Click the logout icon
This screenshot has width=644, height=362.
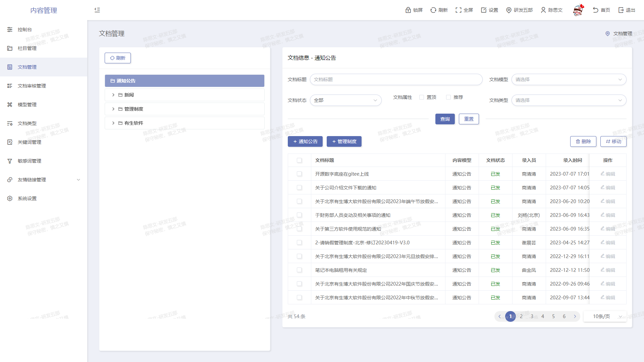pyautogui.click(x=621, y=10)
